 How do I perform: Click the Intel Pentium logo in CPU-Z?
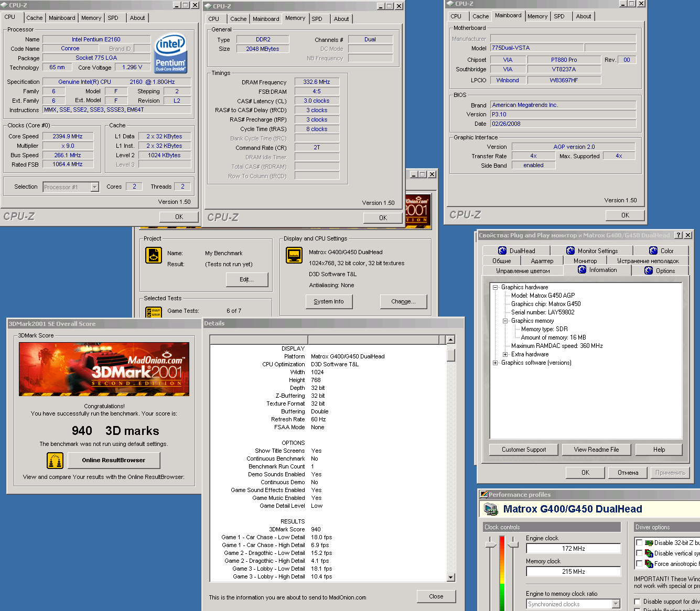[x=170, y=53]
